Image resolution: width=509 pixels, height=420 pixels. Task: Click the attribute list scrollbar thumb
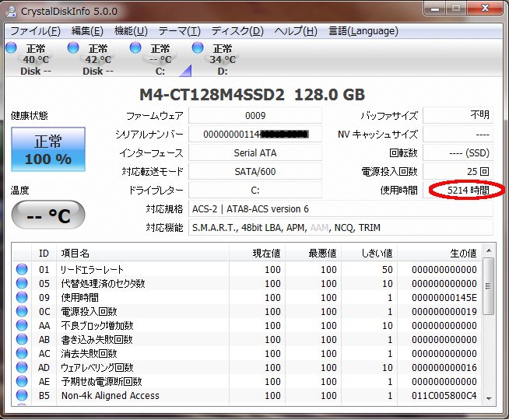click(489, 285)
